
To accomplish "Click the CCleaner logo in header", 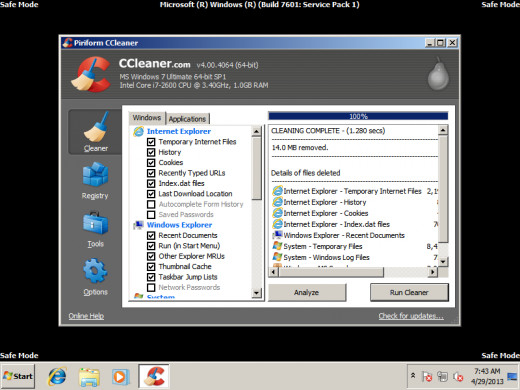I will 91,74.
